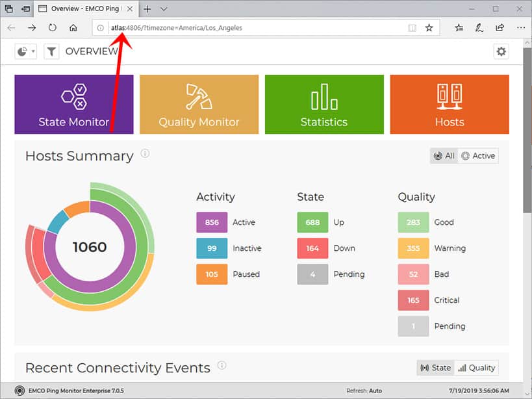Open the State Monitor tile
The image size is (532, 399).
click(74, 104)
